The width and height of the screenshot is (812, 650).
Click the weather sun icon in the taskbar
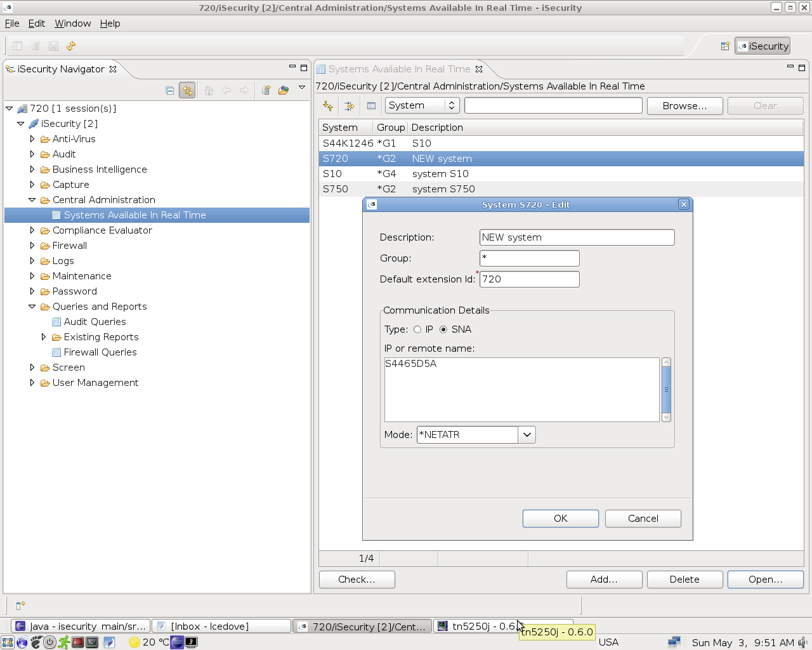[x=134, y=642]
